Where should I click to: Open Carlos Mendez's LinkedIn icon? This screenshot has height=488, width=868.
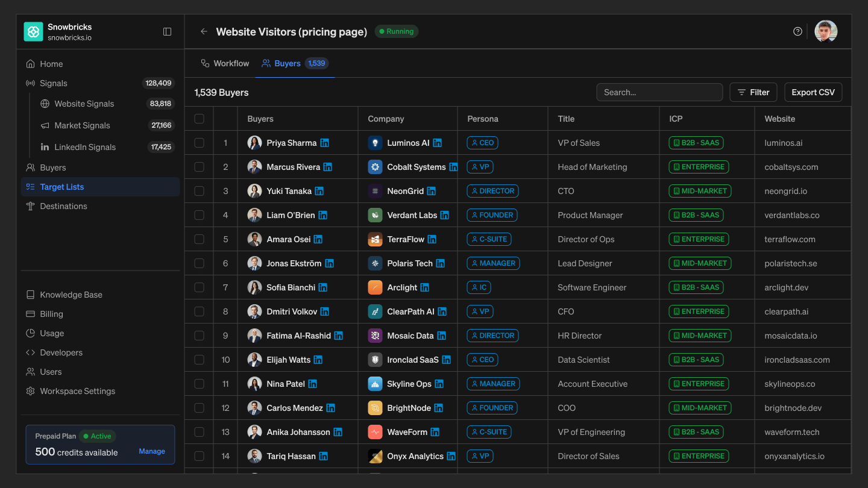331,408
